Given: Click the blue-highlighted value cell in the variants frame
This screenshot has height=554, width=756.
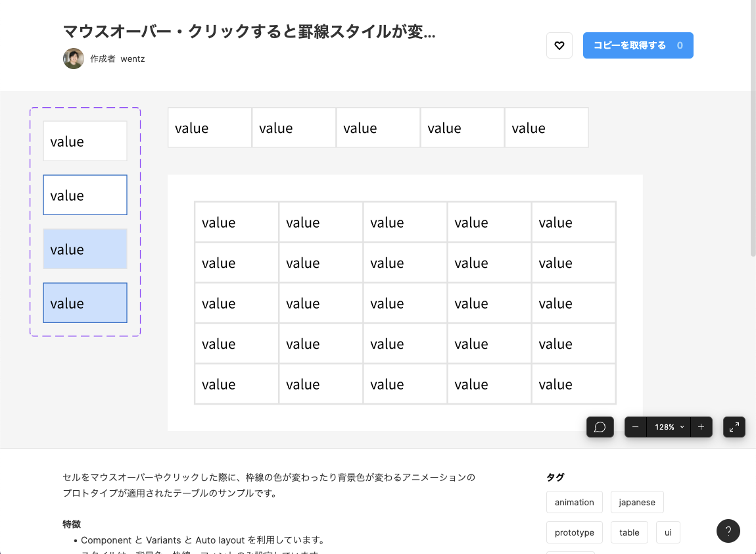Looking at the screenshot, I should [85, 249].
